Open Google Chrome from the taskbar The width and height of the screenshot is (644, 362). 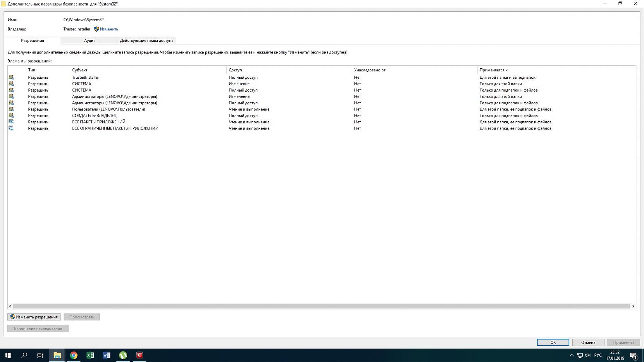74,355
